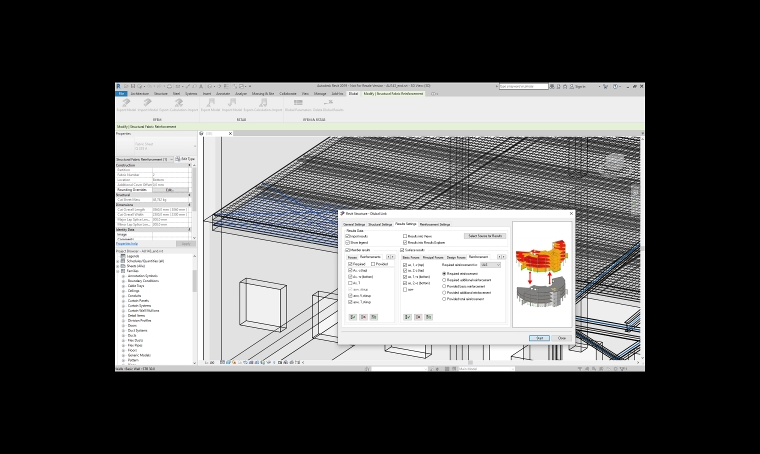The width and height of the screenshot is (760, 454).
Task: Deselect-all icon under Surface results list
Action: tap(418, 317)
